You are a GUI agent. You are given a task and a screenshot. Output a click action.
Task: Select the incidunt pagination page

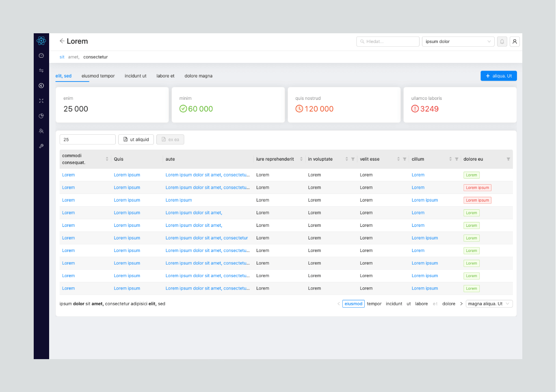click(x=394, y=304)
